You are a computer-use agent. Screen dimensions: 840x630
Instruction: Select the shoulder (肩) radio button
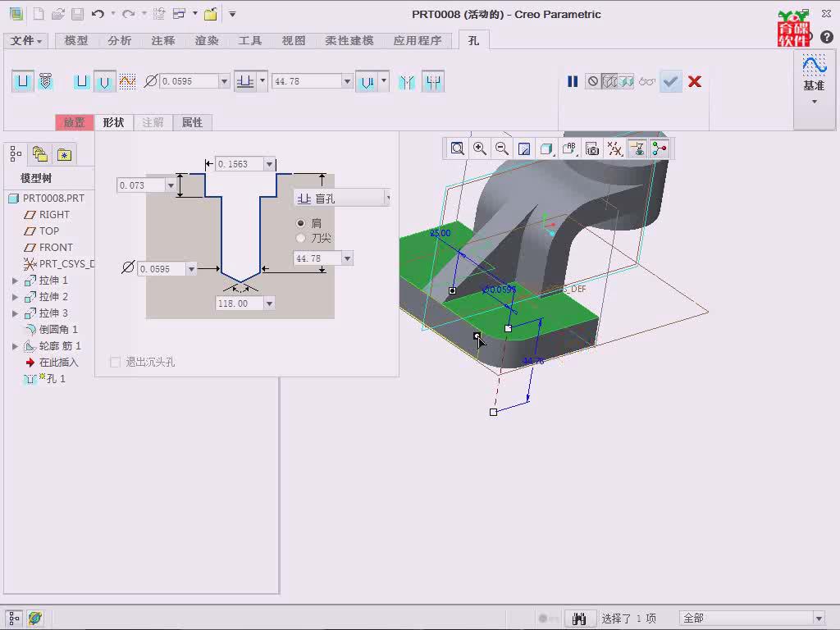point(300,223)
